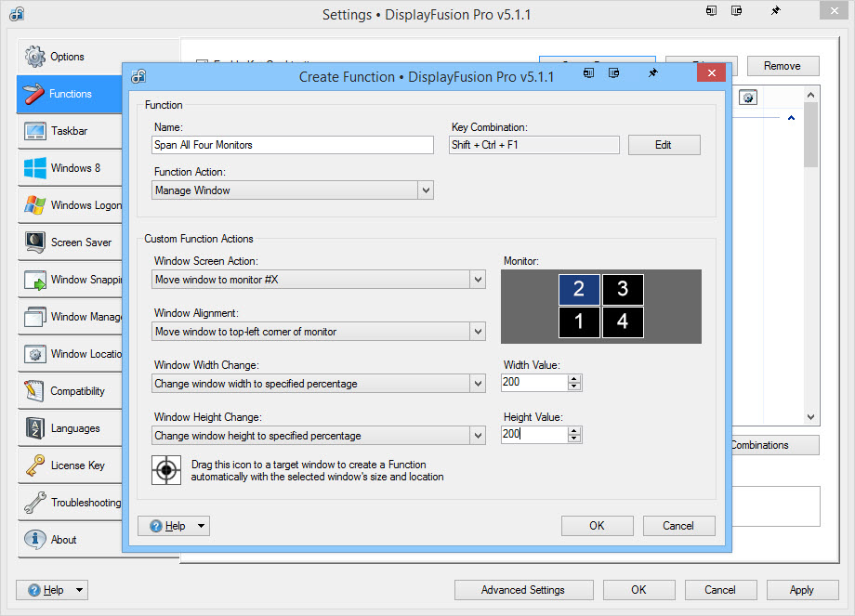This screenshot has height=616, width=855.
Task: Click Edit button beside Key Combination
Action: (x=664, y=145)
